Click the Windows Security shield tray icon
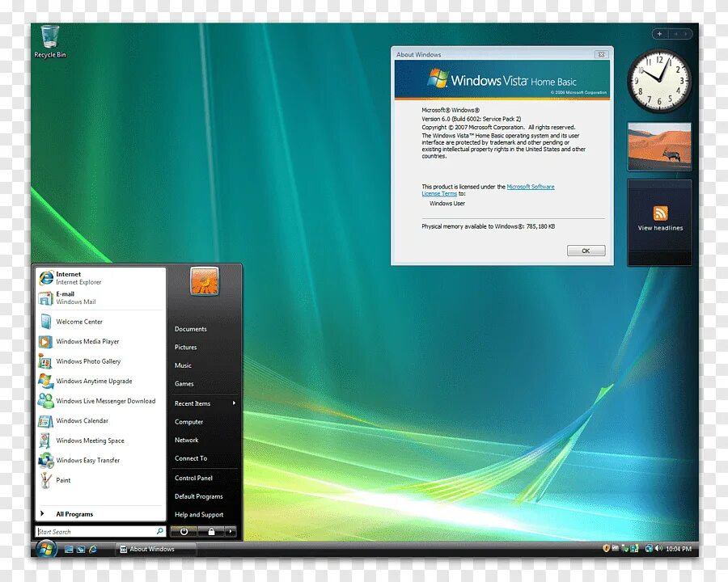Viewport: 728px width, 582px height. (605, 549)
